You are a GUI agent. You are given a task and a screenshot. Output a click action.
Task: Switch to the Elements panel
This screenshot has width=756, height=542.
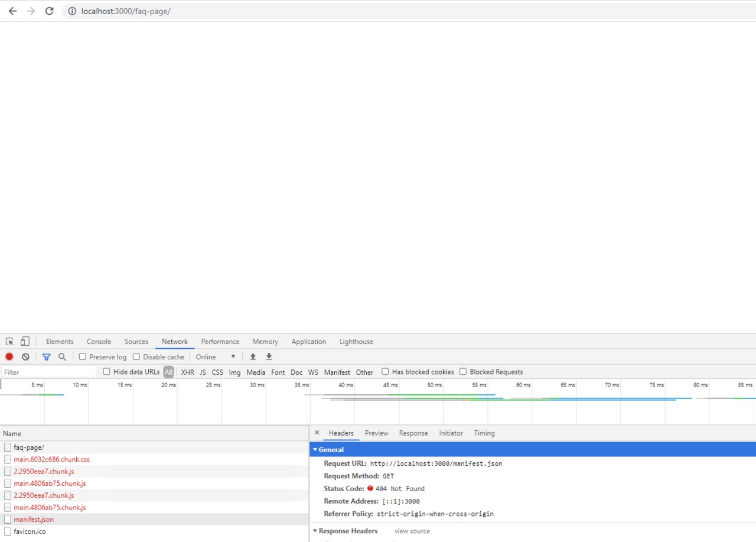click(60, 342)
